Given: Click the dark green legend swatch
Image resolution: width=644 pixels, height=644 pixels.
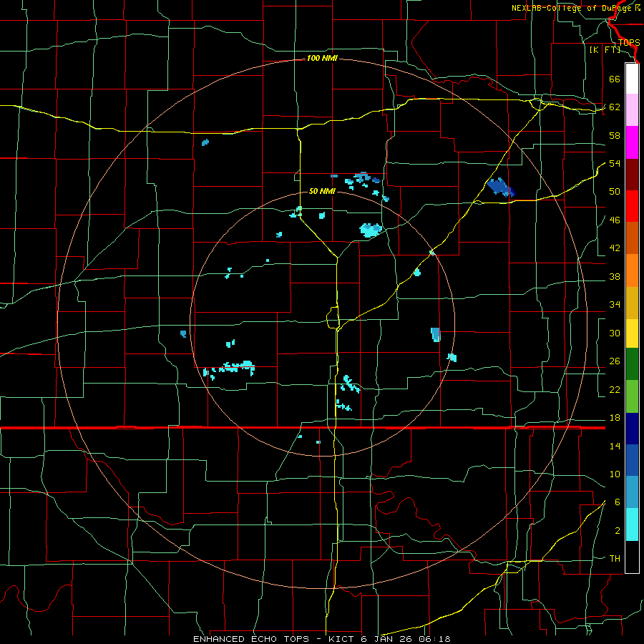Looking at the screenshot, I should (x=632, y=364).
